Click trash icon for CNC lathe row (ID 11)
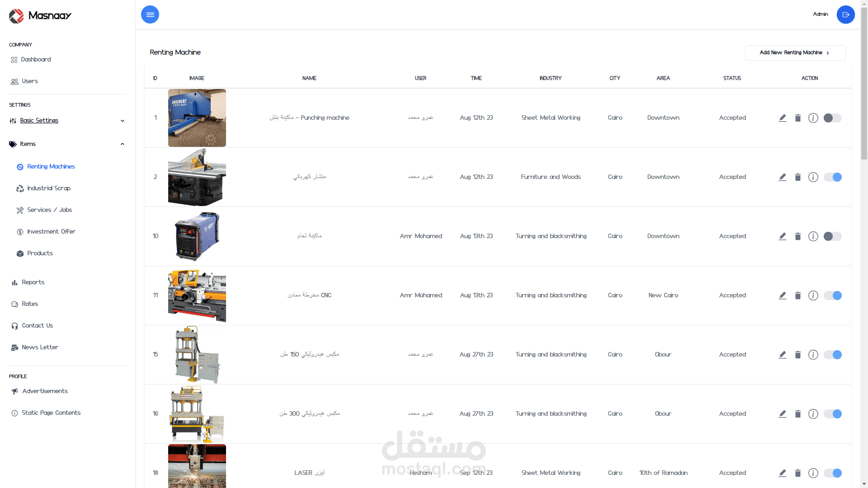Screen dimensions: 868x488 tap(798, 296)
